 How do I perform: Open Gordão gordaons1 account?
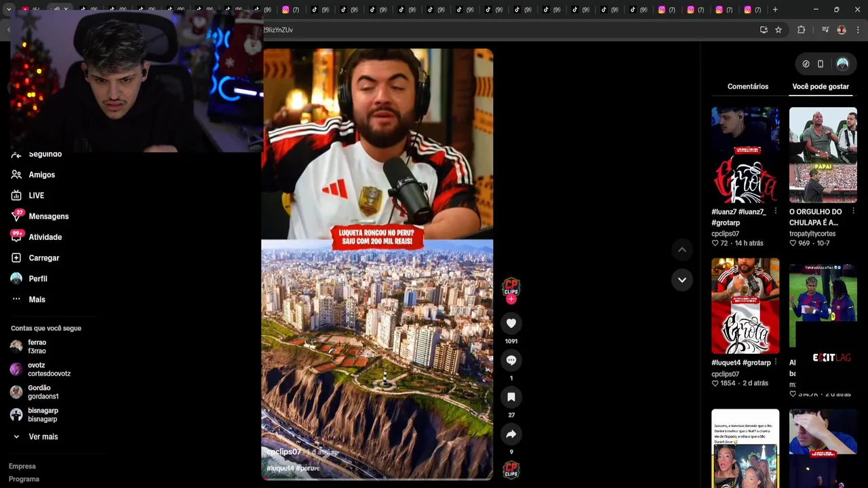pyautogui.click(x=35, y=392)
